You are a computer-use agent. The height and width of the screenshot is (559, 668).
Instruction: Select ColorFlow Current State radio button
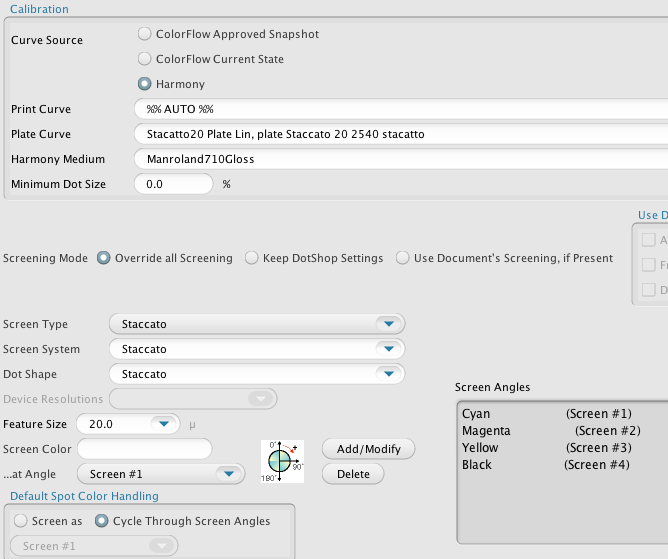pos(145,59)
